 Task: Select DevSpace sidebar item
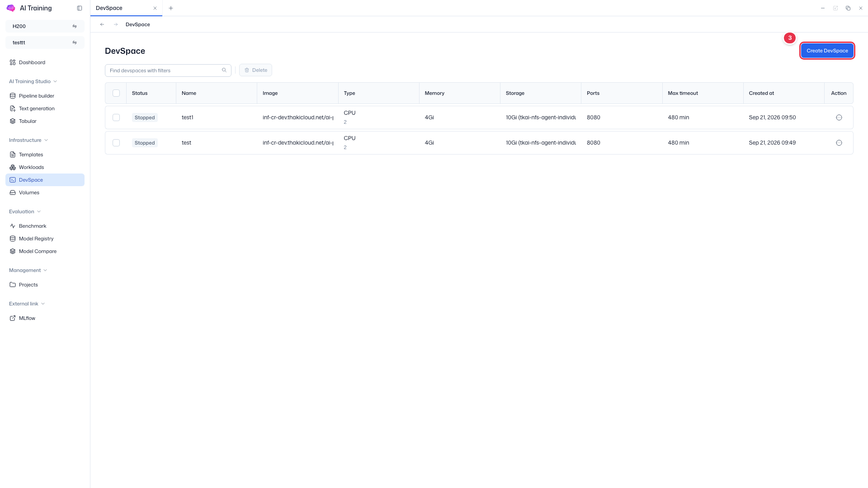pos(45,180)
